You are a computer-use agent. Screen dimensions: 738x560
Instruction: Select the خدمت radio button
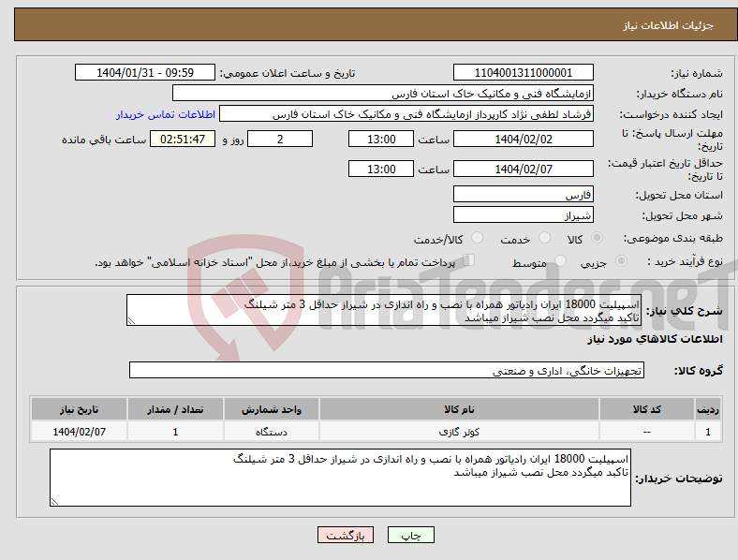[x=544, y=238]
